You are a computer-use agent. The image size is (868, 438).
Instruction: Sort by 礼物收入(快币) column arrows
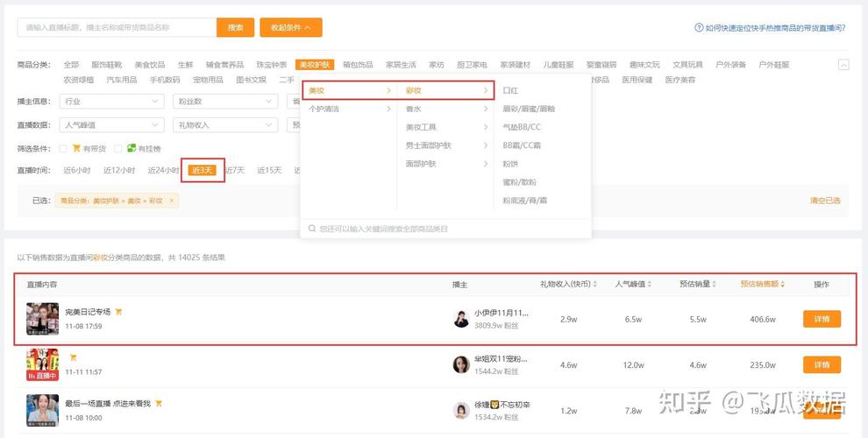596,285
